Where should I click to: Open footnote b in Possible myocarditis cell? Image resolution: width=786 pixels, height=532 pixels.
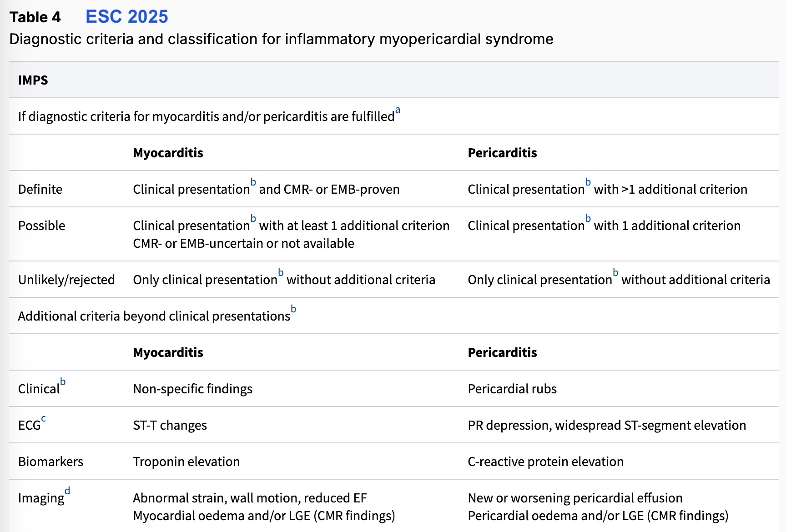253,219
